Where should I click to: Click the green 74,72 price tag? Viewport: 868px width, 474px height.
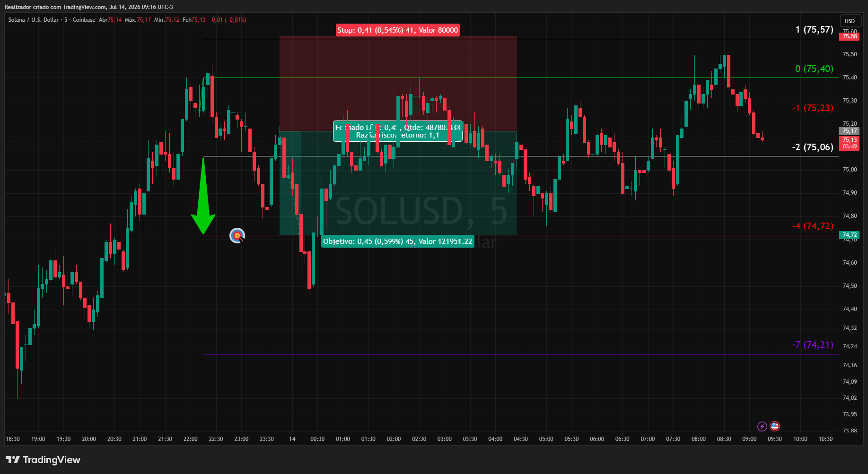850,235
